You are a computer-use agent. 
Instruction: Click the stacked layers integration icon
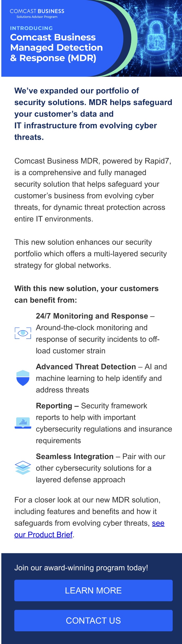(x=23, y=468)
